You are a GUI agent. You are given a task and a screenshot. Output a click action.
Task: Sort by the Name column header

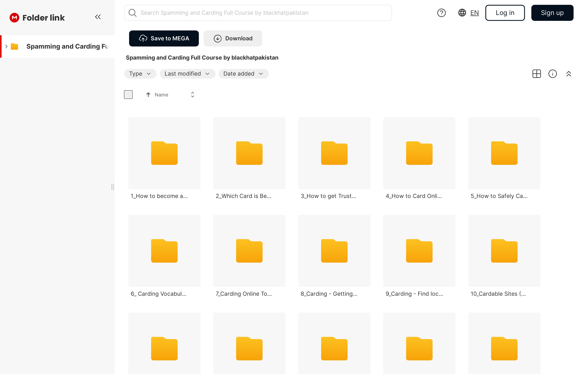point(161,95)
